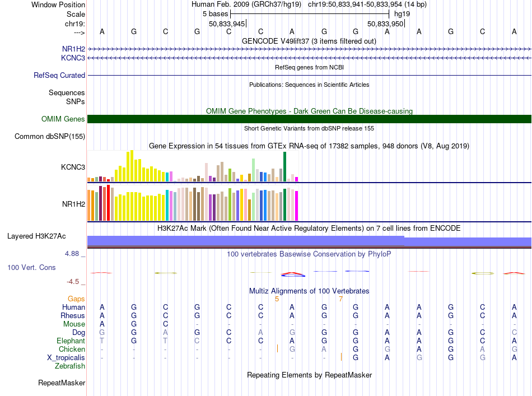Image resolution: width=532 pixels, height=396 pixels.
Task: Click the Gaps row label
Action: click(76, 299)
